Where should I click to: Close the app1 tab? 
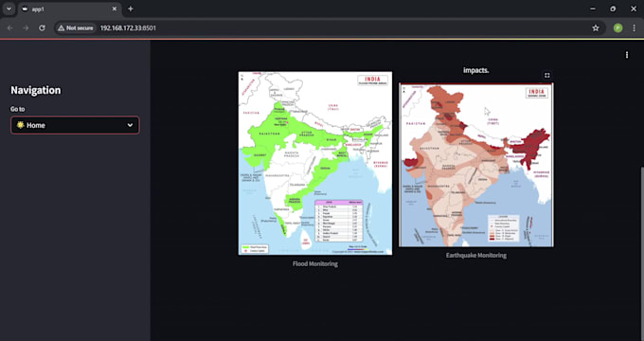[x=115, y=9]
